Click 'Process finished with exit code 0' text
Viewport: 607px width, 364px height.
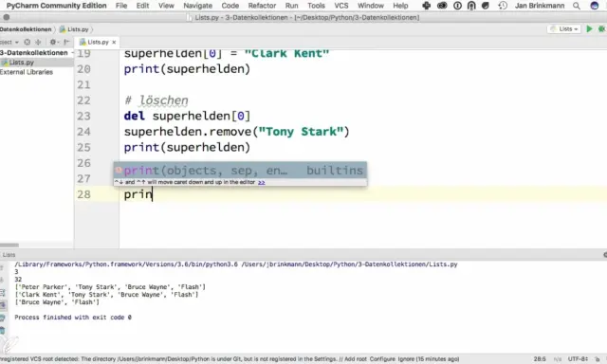73,318
